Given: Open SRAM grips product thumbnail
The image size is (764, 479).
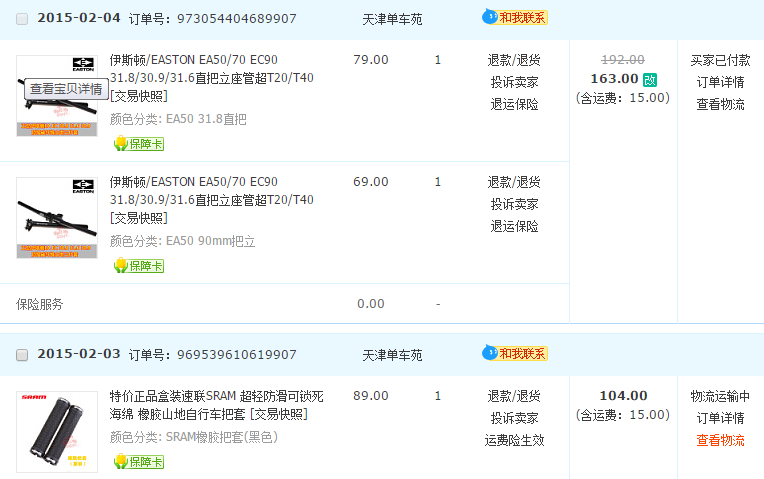Looking at the screenshot, I should (57, 432).
